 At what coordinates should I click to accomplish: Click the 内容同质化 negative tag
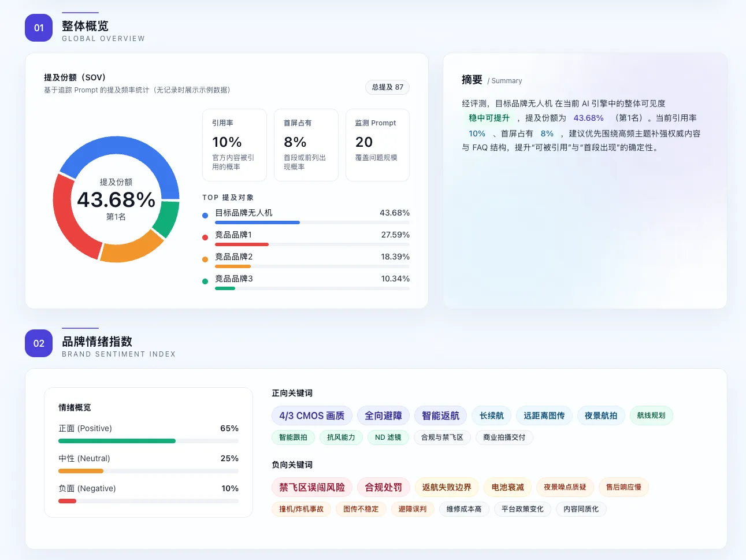tap(581, 509)
